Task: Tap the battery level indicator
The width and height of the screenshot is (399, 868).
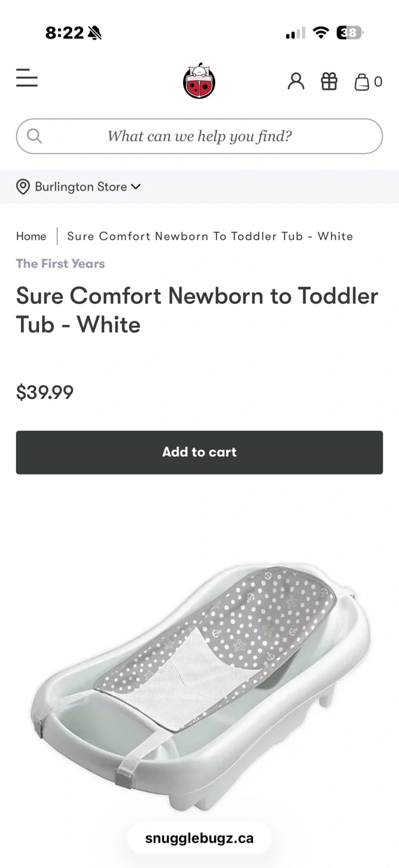Action: [x=350, y=33]
